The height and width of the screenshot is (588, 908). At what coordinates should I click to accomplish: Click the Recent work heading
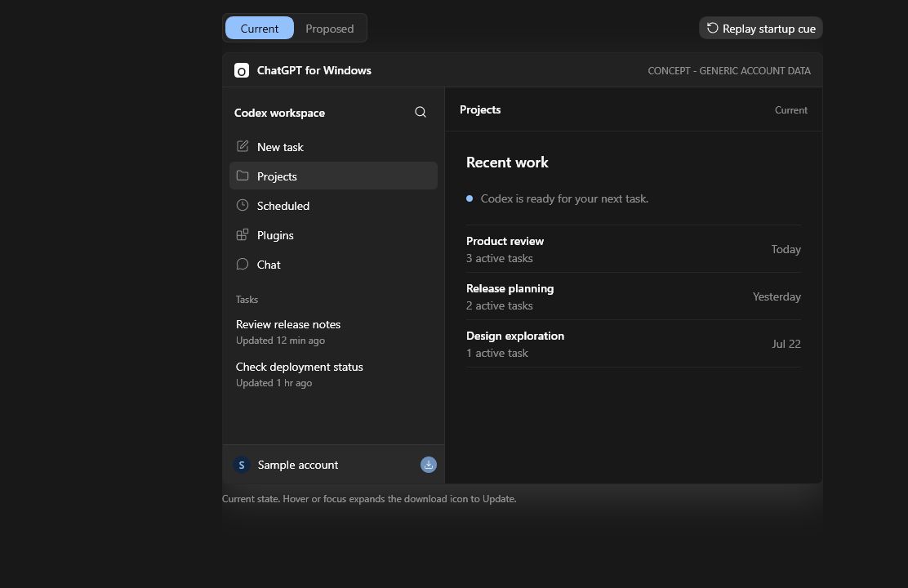pos(507,163)
